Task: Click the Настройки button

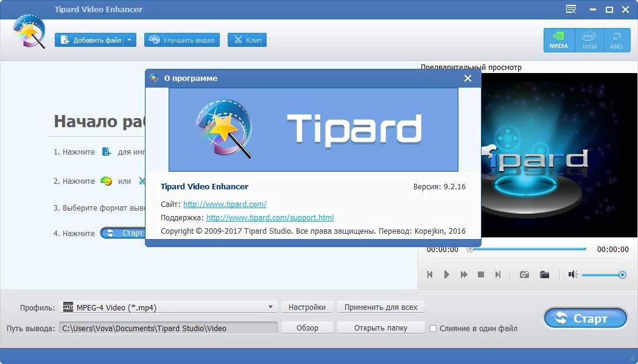Action: pyautogui.click(x=307, y=307)
